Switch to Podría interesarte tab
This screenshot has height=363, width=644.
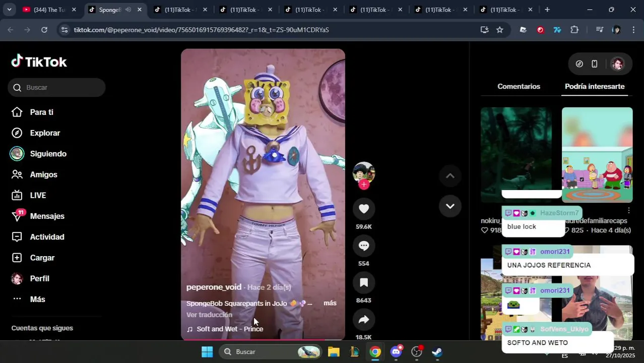pos(595,86)
